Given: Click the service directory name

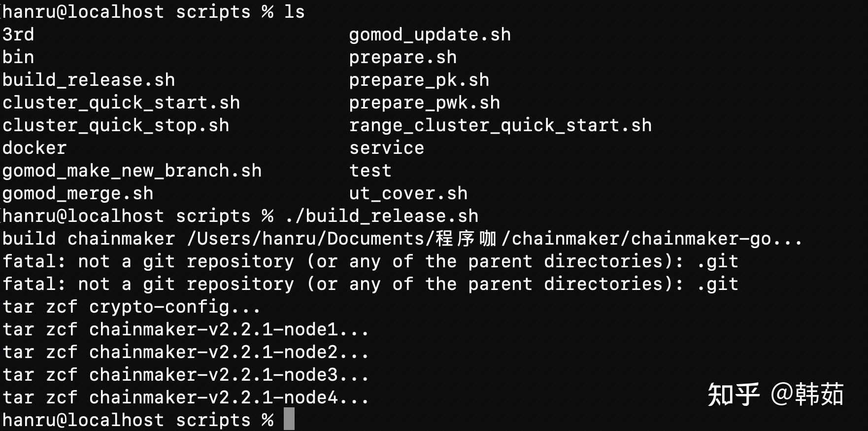Looking at the screenshot, I should (386, 148).
